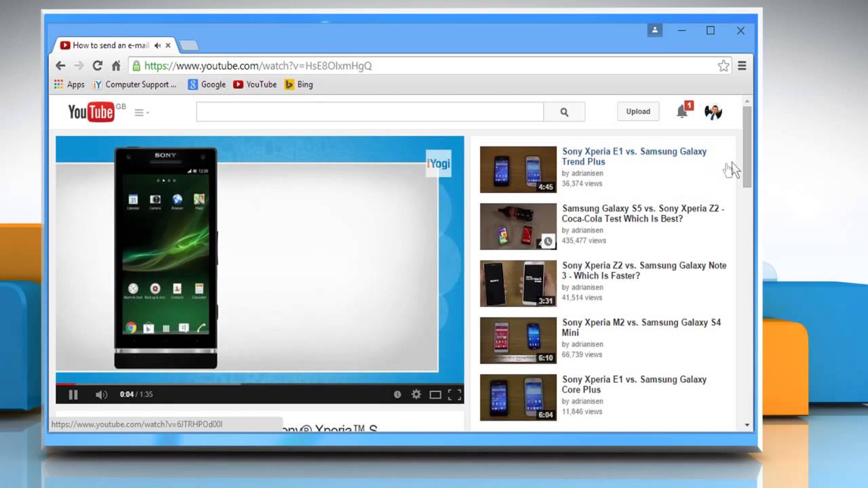Image resolution: width=868 pixels, height=488 pixels.
Task: Click thumbnail of the 3:31 video
Action: [x=518, y=283]
